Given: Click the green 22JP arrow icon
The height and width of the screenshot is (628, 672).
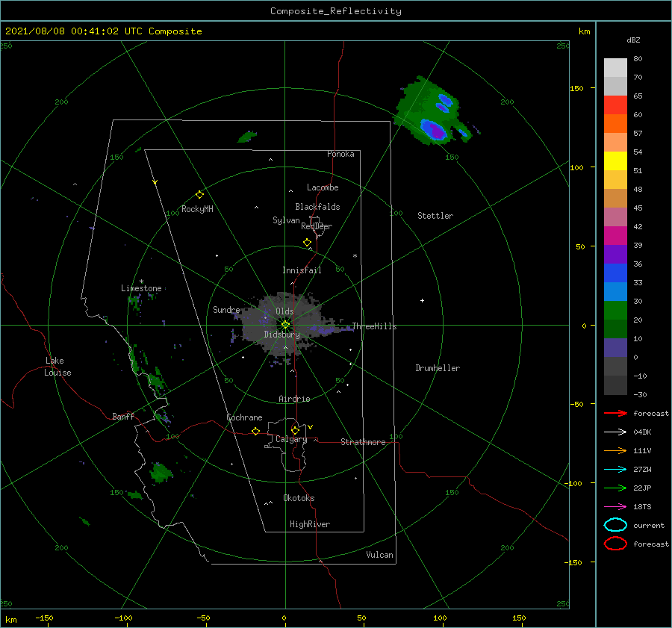Looking at the screenshot, I should (x=615, y=488).
